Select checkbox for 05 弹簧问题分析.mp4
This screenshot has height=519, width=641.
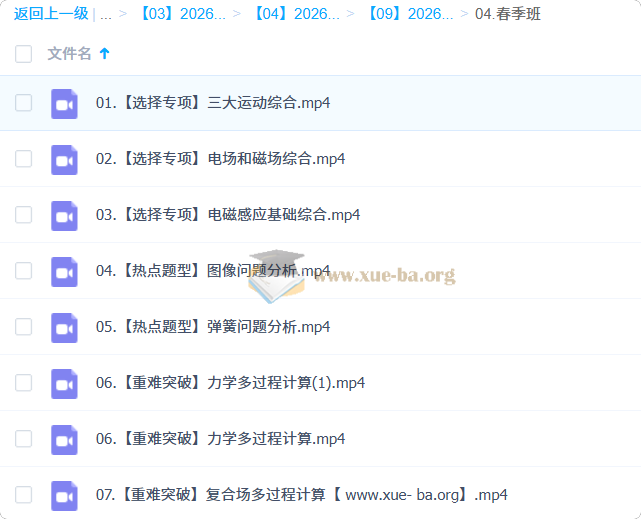(24, 327)
